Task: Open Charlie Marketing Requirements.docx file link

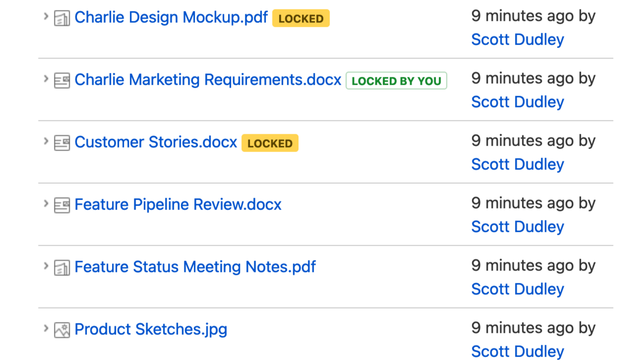Action: coord(208,80)
